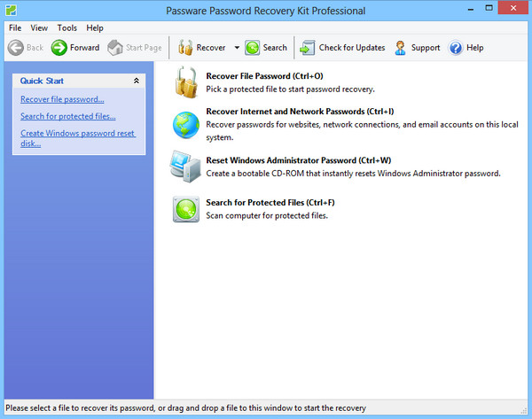
Task: Click the Search toolbar icon
Action: (253, 48)
